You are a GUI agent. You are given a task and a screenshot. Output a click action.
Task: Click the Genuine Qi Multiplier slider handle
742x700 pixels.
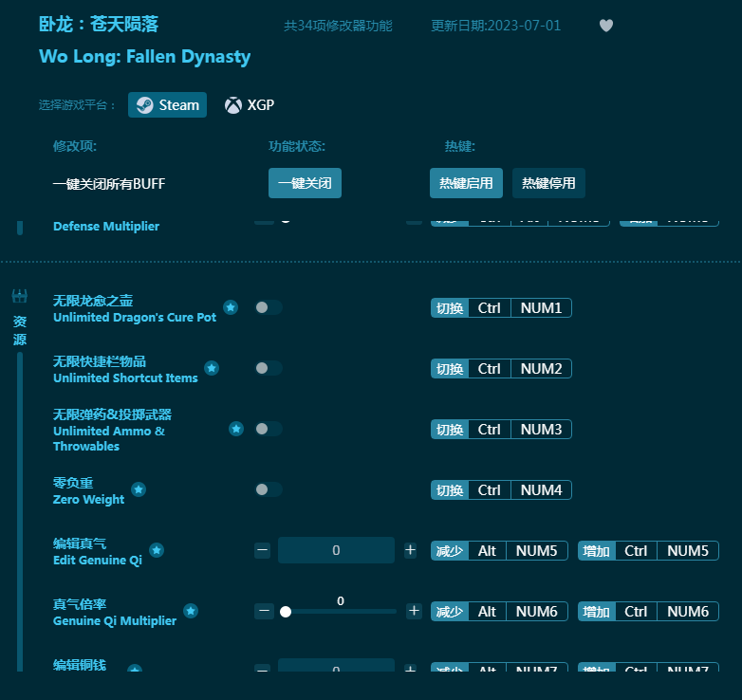pos(286,612)
